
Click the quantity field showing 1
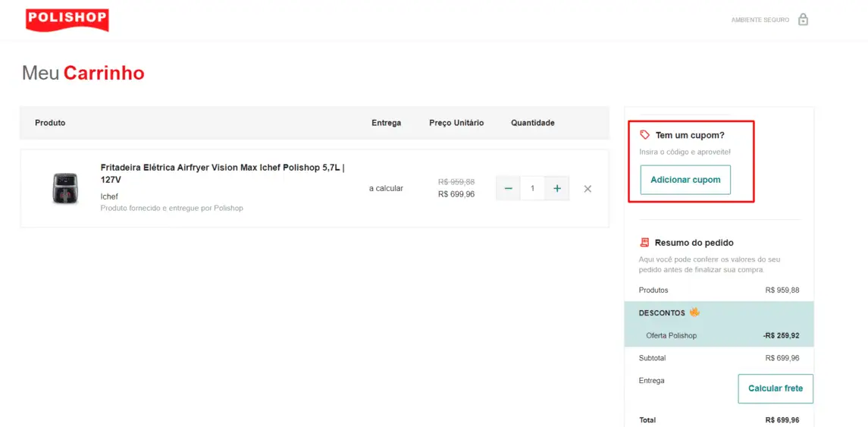click(x=532, y=188)
